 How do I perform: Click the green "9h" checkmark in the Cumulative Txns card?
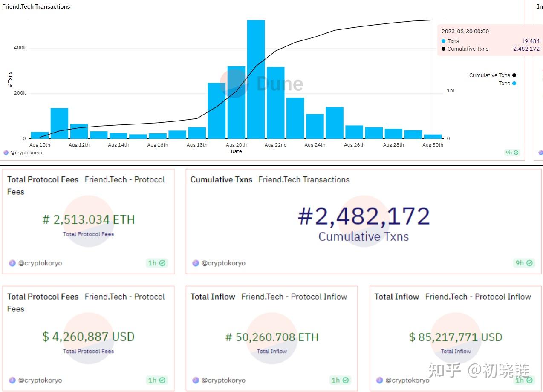click(x=529, y=263)
